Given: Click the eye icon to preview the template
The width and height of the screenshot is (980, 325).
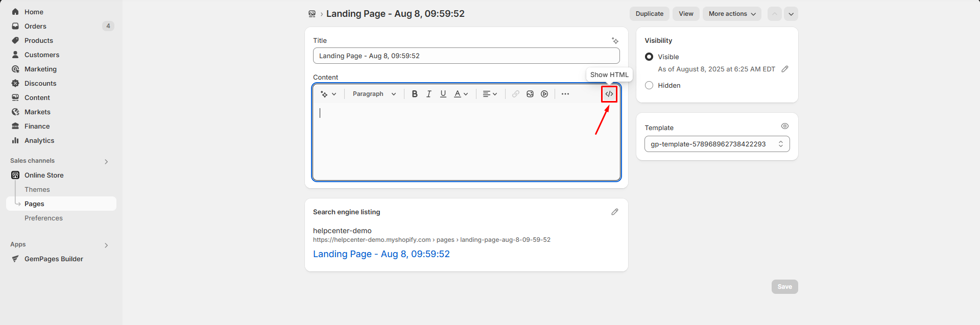Looking at the screenshot, I should coord(785,126).
